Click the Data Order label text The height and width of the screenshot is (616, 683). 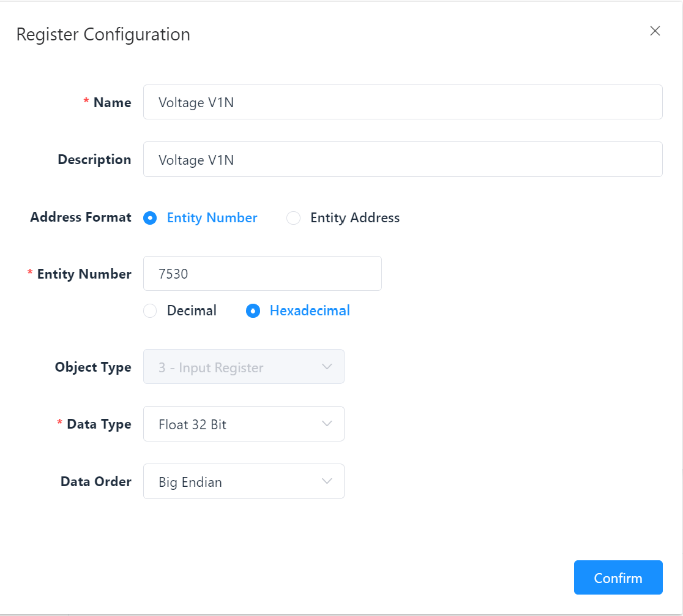(95, 482)
